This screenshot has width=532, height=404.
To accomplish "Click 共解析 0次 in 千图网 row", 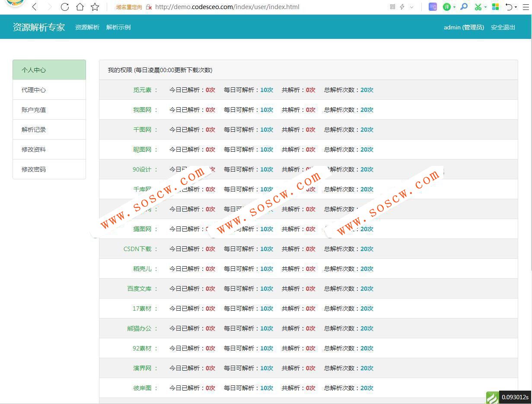I will 299,130.
